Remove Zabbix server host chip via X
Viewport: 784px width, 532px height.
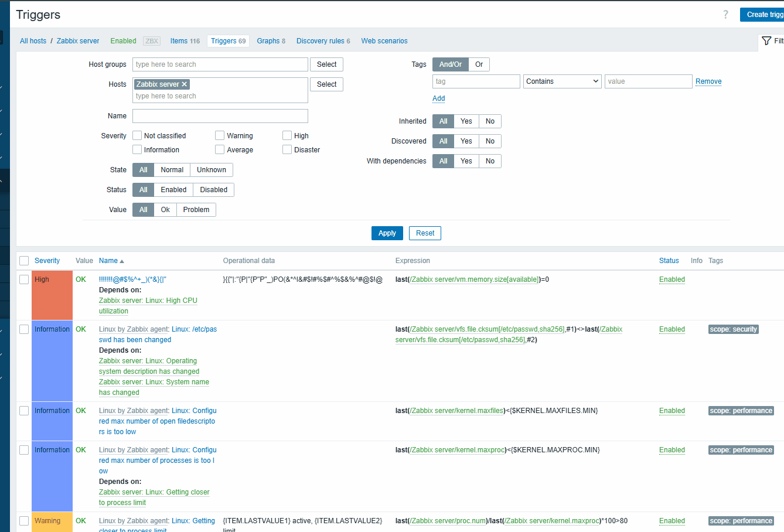coord(184,84)
